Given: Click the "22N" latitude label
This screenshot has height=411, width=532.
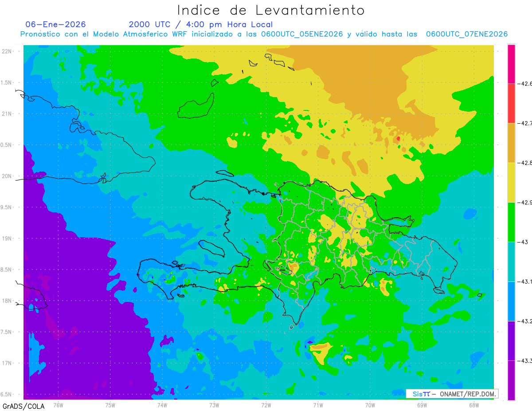Looking at the screenshot, I should coord(7,51).
